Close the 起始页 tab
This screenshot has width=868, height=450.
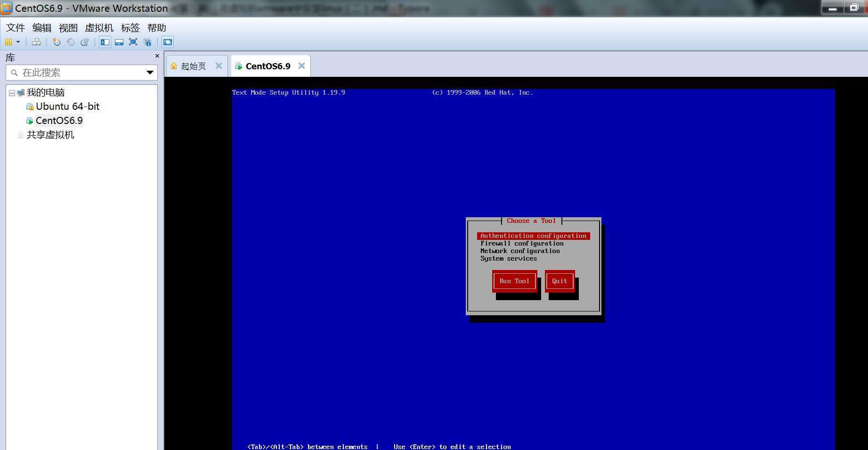click(x=219, y=66)
